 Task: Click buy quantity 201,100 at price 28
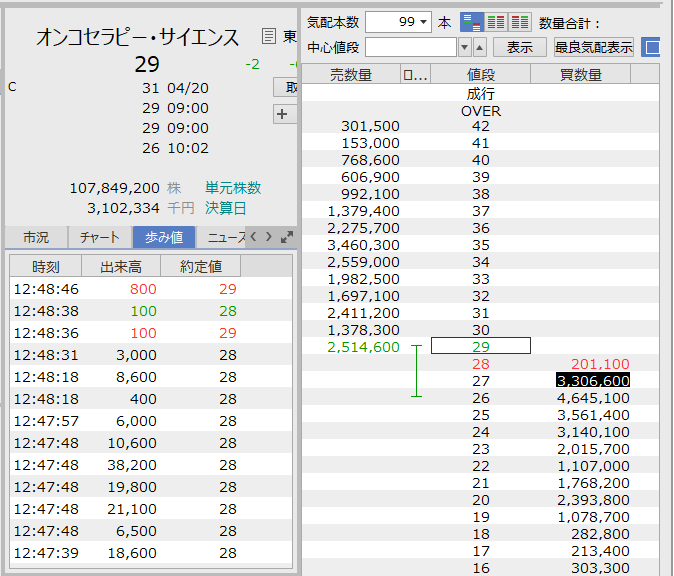coord(600,364)
